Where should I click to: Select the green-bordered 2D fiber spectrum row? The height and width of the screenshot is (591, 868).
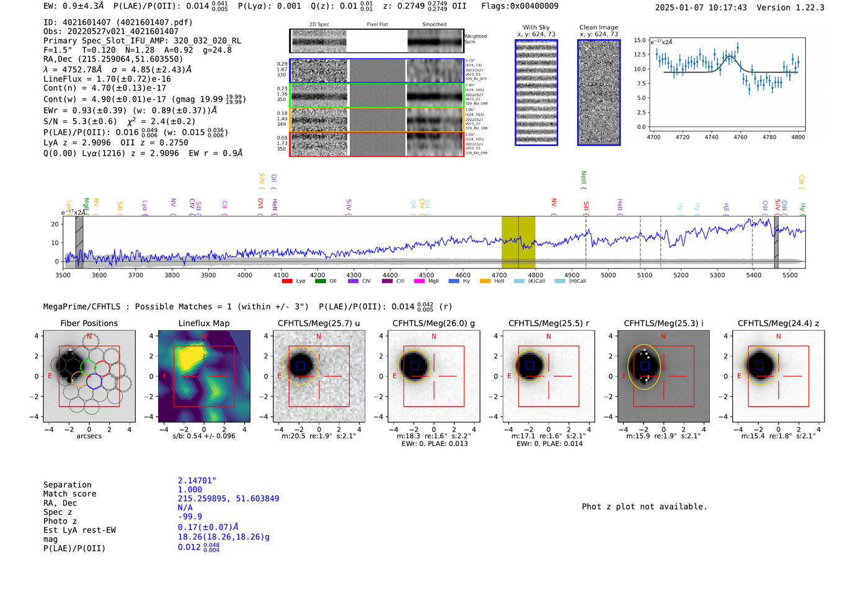tap(377, 96)
